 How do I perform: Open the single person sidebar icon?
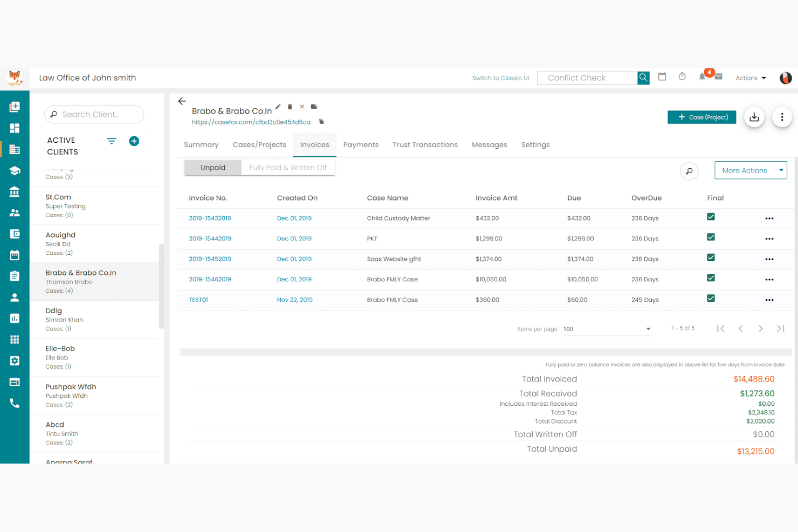[15, 297]
